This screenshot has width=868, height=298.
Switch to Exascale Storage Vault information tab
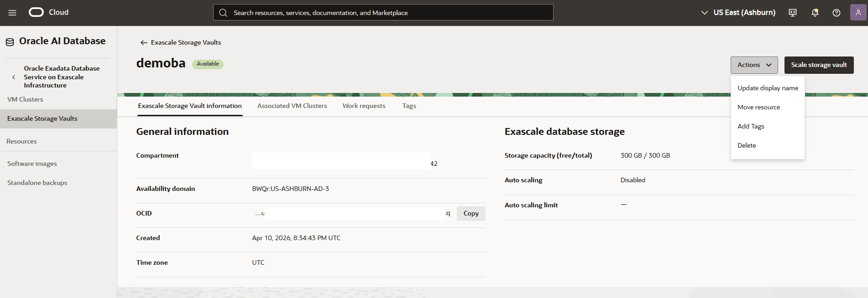click(x=190, y=106)
